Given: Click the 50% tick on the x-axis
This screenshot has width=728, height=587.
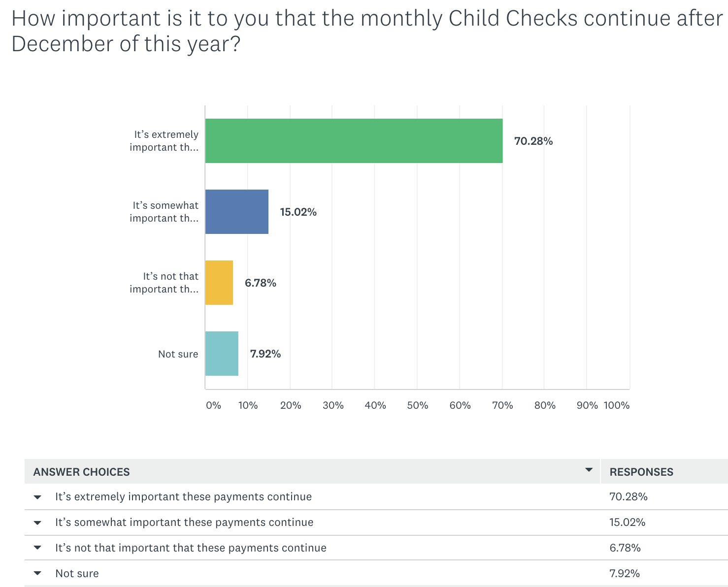Looking at the screenshot, I should pyautogui.click(x=417, y=405).
